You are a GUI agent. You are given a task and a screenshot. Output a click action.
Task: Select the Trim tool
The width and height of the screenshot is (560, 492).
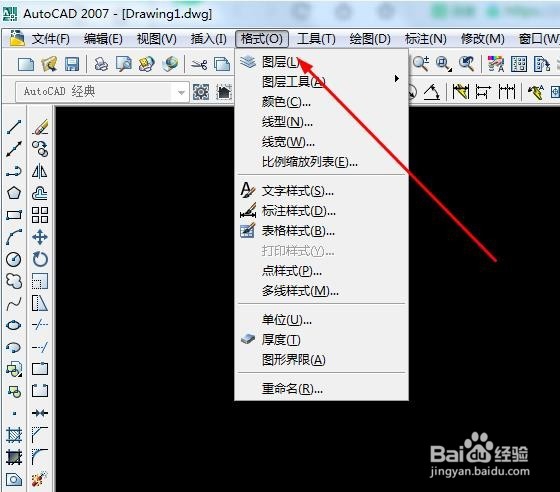(40, 325)
